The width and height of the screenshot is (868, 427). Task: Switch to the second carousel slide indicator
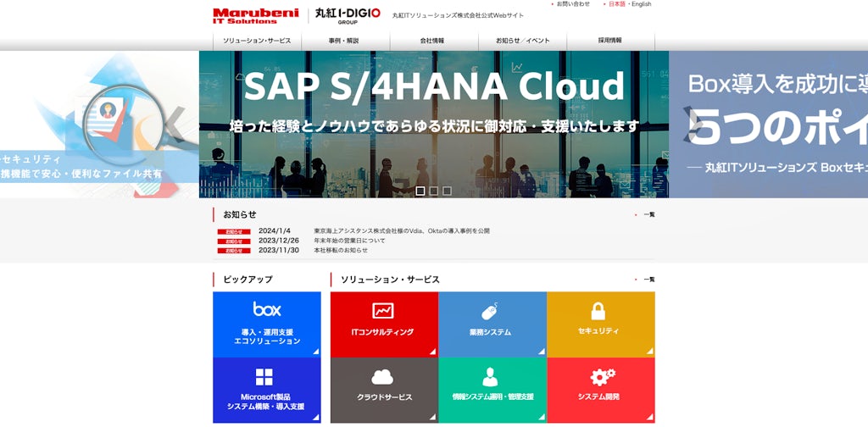[x=433, y=191]
